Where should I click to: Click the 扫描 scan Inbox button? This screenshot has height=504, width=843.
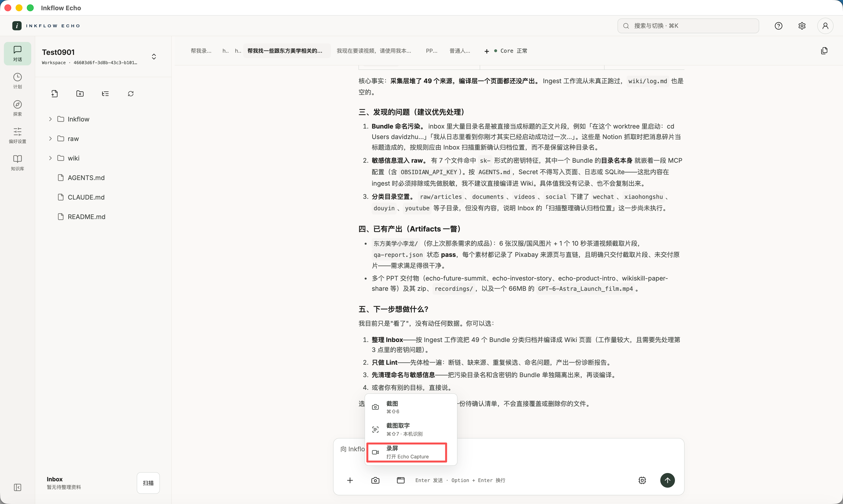tap(148, 483)
